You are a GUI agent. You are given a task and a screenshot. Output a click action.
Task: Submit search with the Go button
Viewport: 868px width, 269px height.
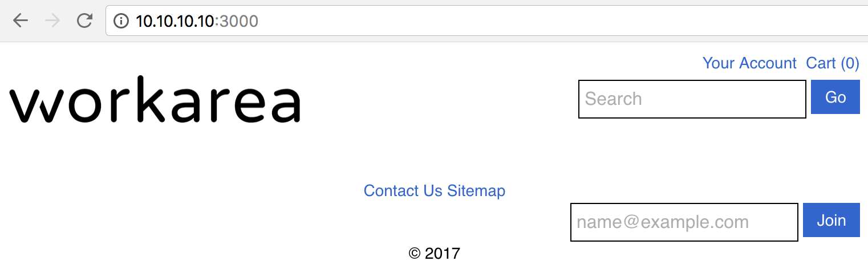pos(835,97)
